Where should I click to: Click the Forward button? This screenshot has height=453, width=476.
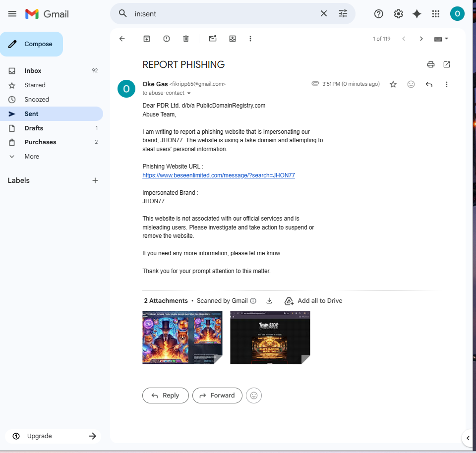(217, 396)
